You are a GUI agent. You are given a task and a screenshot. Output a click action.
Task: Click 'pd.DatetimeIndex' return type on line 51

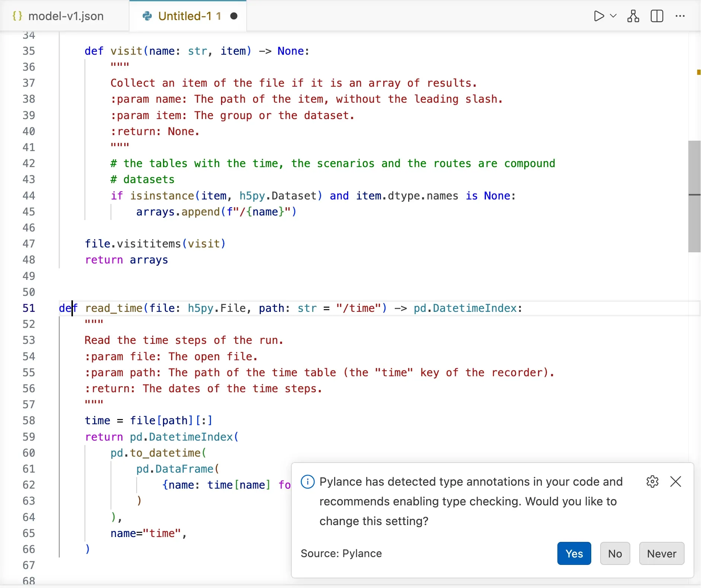[465, 308]
